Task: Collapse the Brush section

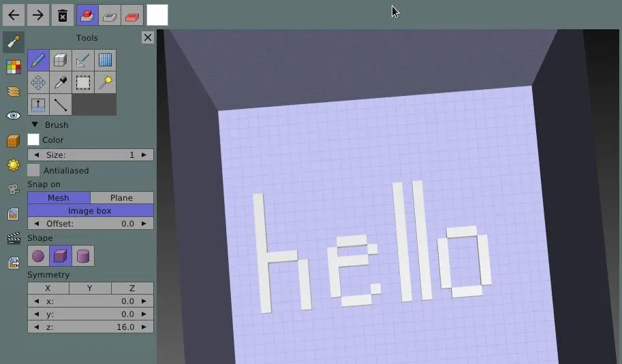Action: coord(35,125)
